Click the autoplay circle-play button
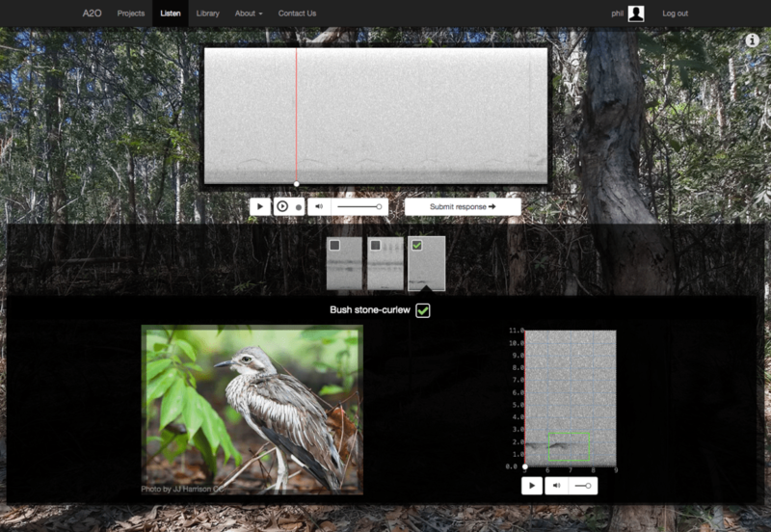The height and width of the screenshot is (532, 771). coord(283,206)
